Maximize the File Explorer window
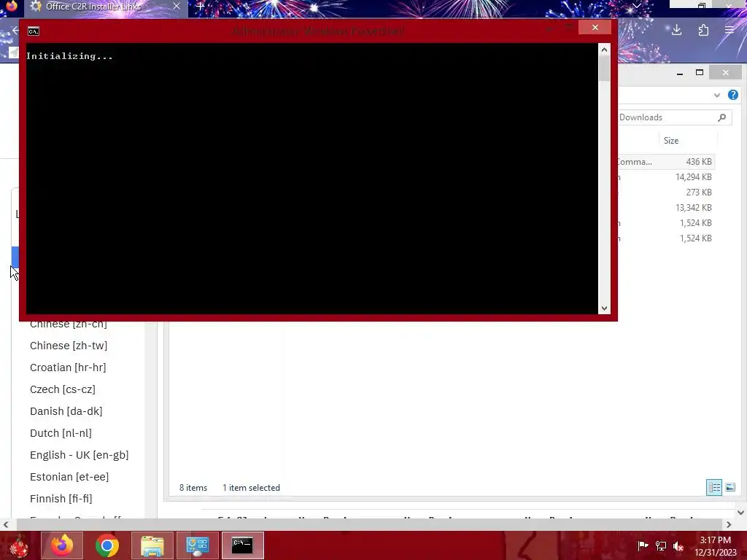747x560 pixels. coord(700,73)
